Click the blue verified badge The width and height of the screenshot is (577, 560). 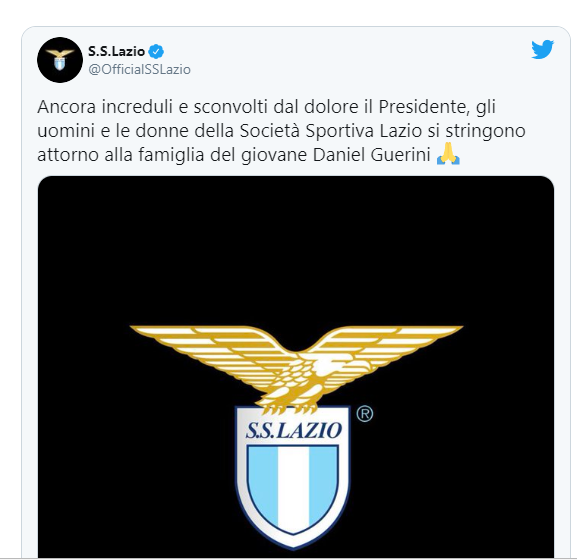pyautogui.click(x=156, y=52)
